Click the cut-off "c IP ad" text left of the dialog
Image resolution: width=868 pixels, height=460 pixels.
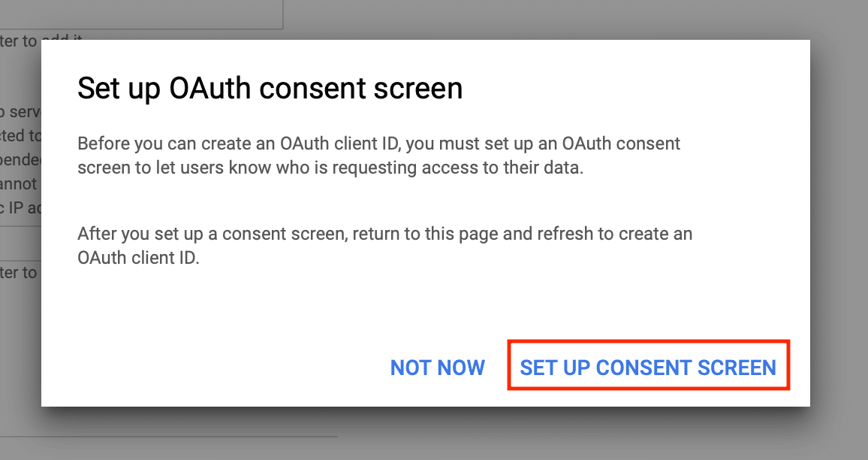[x=20, y=206]
